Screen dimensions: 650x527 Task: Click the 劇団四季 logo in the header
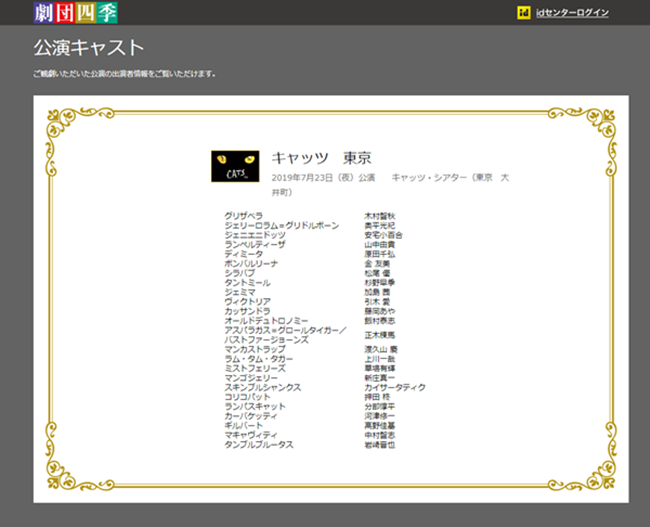tap(75, 12)
